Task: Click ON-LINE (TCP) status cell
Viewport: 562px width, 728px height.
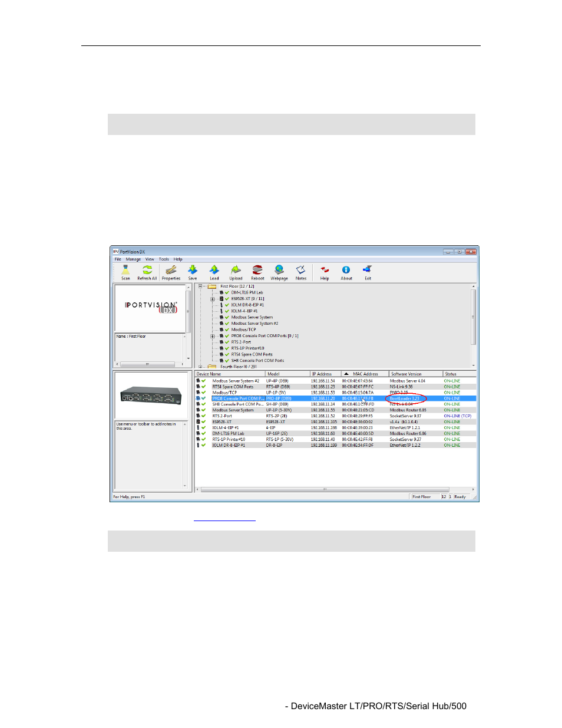Action: point(458,416)
